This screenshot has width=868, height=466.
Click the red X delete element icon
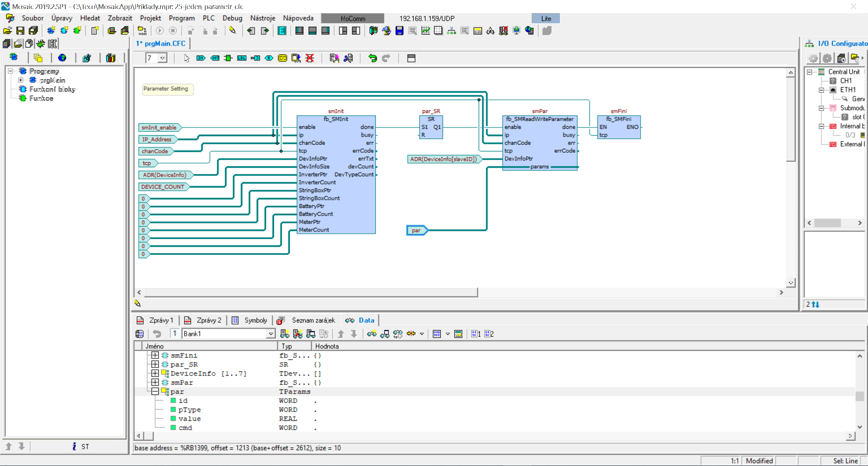pos(310,58)
